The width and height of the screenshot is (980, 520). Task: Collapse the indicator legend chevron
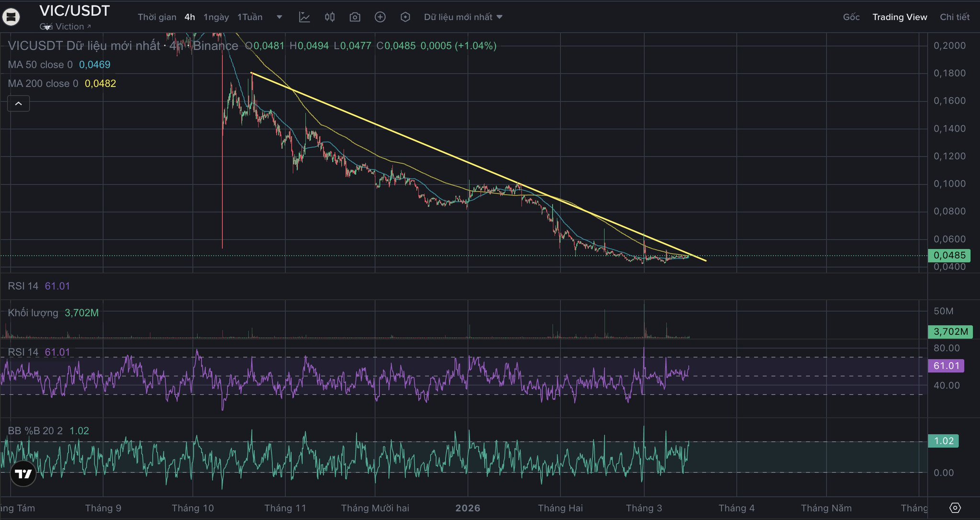19,103
